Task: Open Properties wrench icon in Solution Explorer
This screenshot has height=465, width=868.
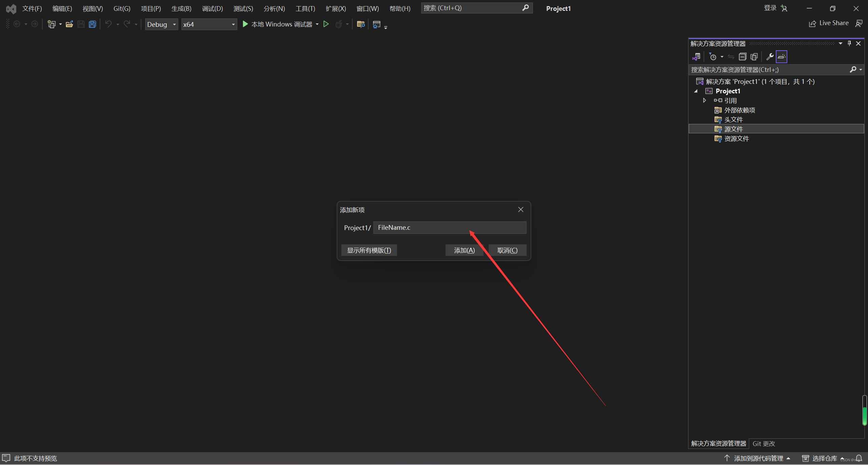Action: pyautogui.click(x=770, y=57)
